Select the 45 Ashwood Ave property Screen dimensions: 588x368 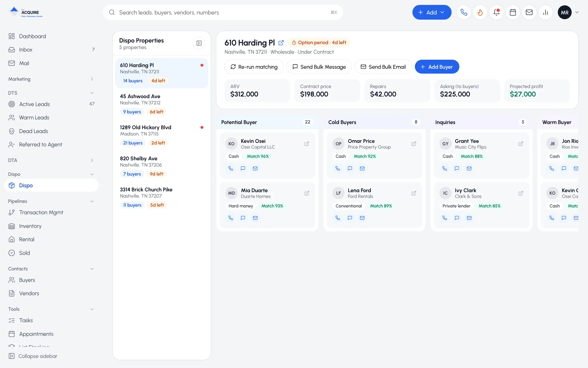(x=162, y=104)
